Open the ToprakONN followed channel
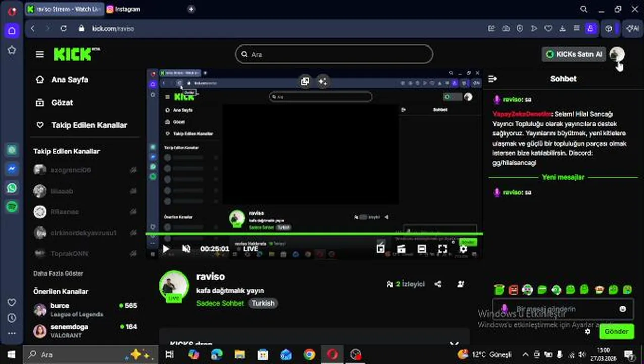This screenshot has height=364, width=644. tap(85, 253)
